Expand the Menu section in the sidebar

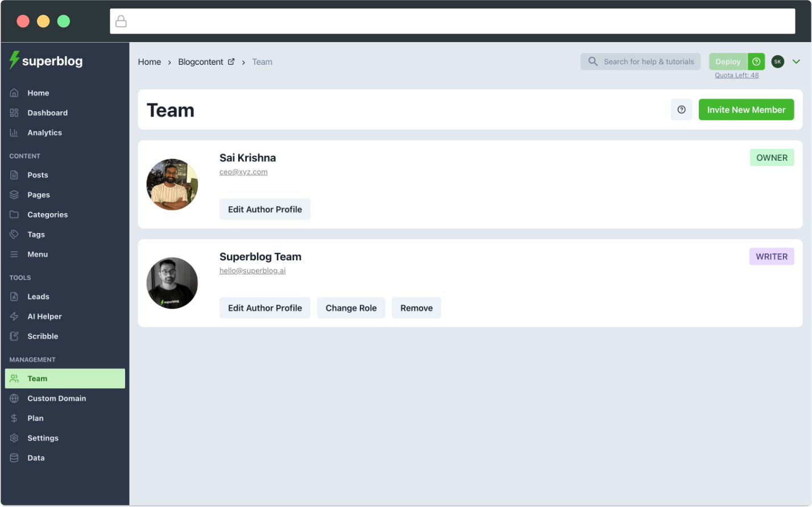click(x=37, y=254)
